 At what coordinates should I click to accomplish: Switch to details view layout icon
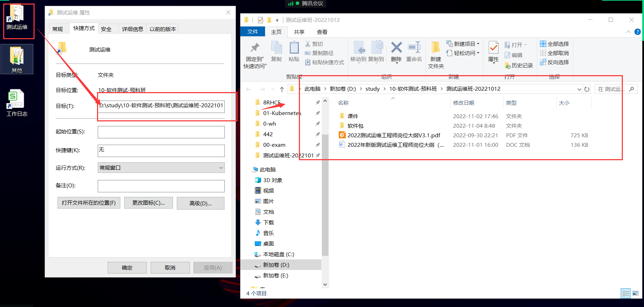626,293
